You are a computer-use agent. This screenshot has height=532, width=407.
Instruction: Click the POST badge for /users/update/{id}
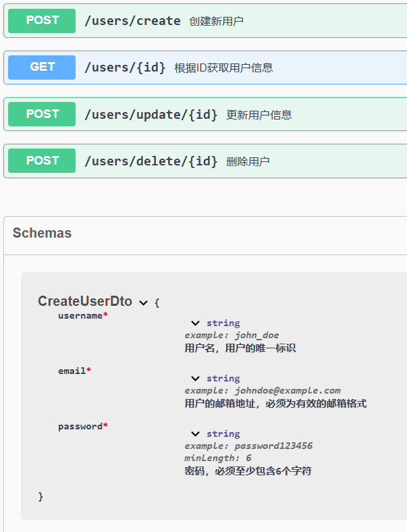tap(42, 114)
